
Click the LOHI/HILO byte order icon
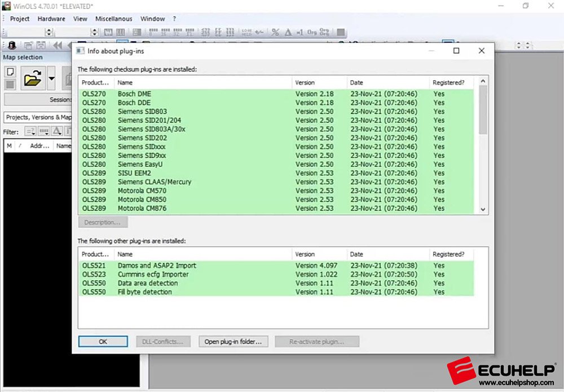(247, 32)
